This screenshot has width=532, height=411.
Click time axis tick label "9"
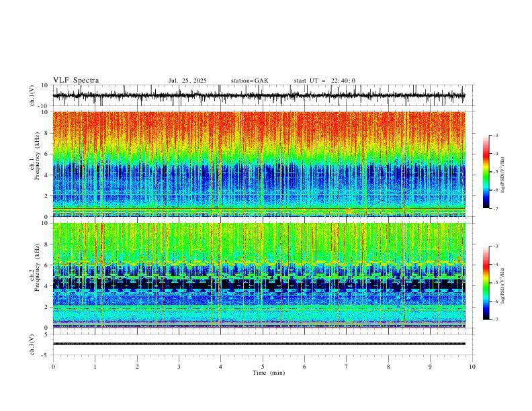tap(430, 367)
